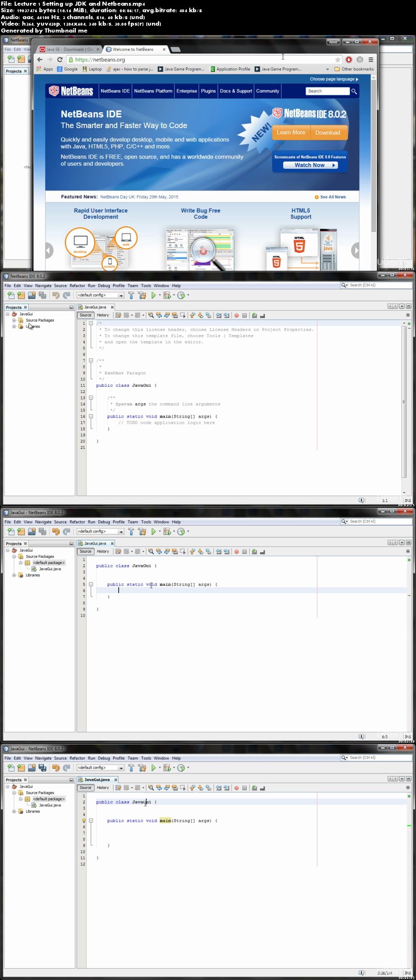
Task: Click the NetBeans logo on the website
Action: point(71,91)
